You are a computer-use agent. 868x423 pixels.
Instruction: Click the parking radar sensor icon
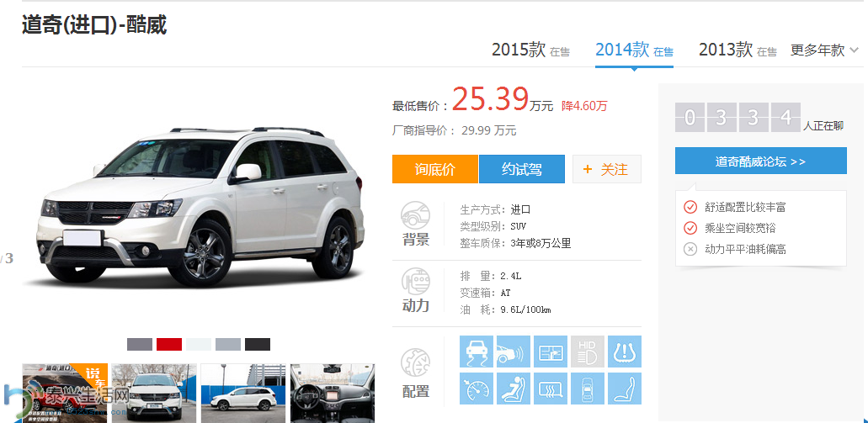[513, 352]
